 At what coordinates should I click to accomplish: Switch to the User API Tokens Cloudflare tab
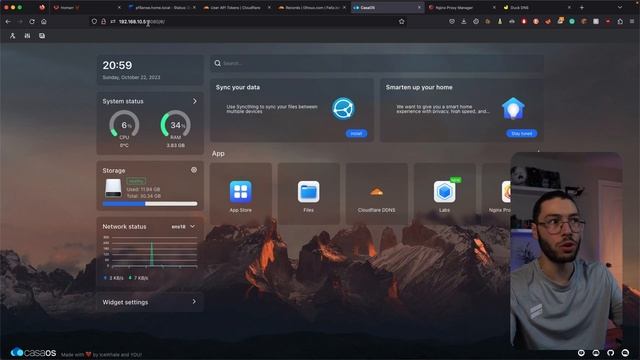tap(236, 8)
